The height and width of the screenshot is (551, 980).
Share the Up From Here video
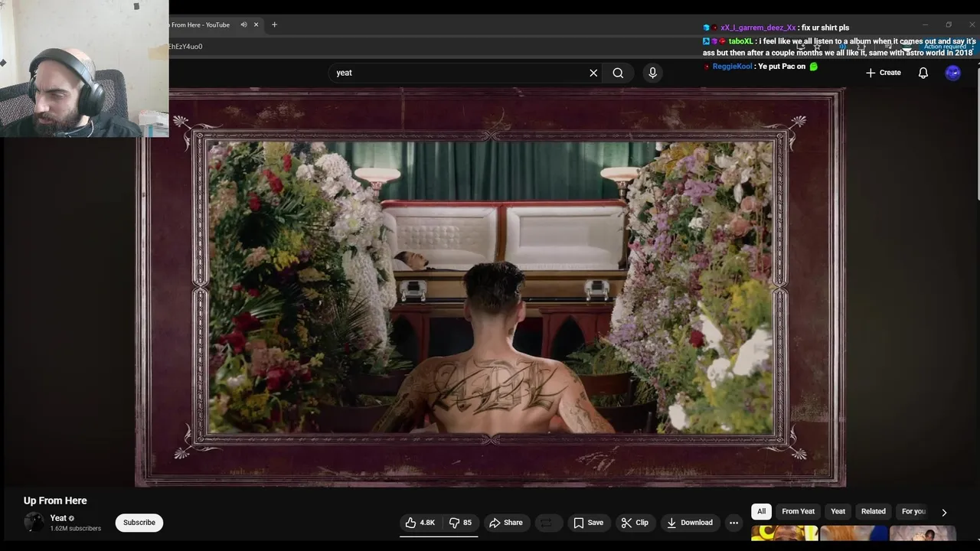(505, 523)
